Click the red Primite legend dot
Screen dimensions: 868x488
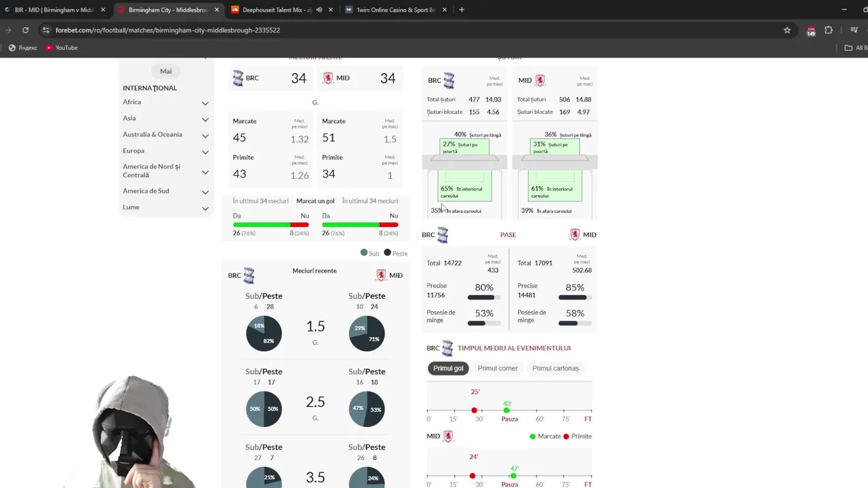pos(566,436)
